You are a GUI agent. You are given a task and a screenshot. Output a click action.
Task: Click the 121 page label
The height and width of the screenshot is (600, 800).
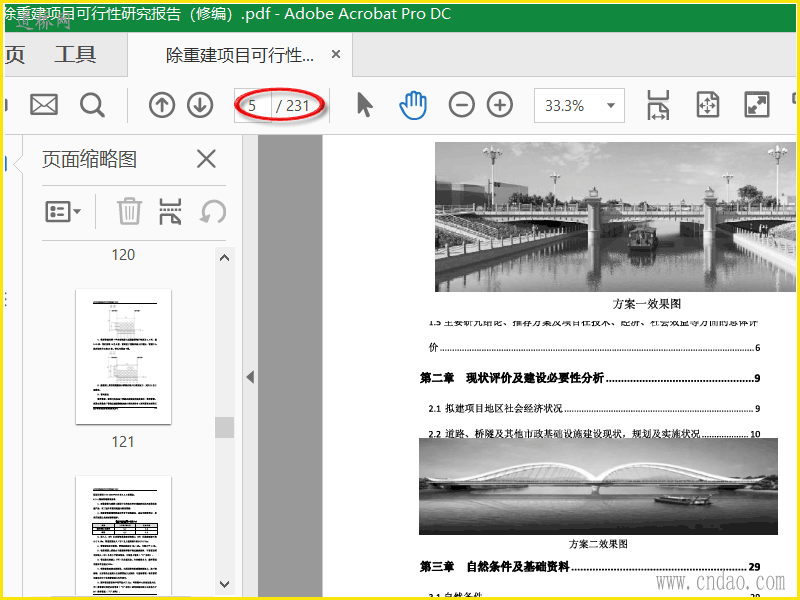coord(123,441)
